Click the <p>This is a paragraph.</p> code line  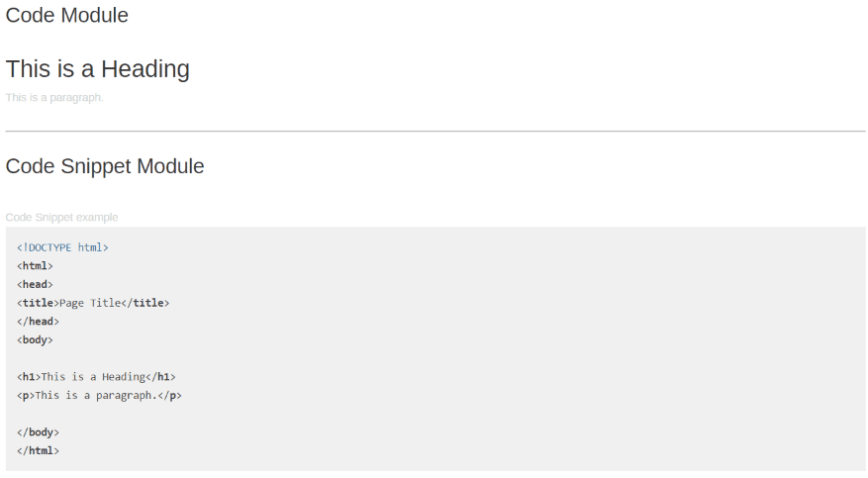click(99, 396)
